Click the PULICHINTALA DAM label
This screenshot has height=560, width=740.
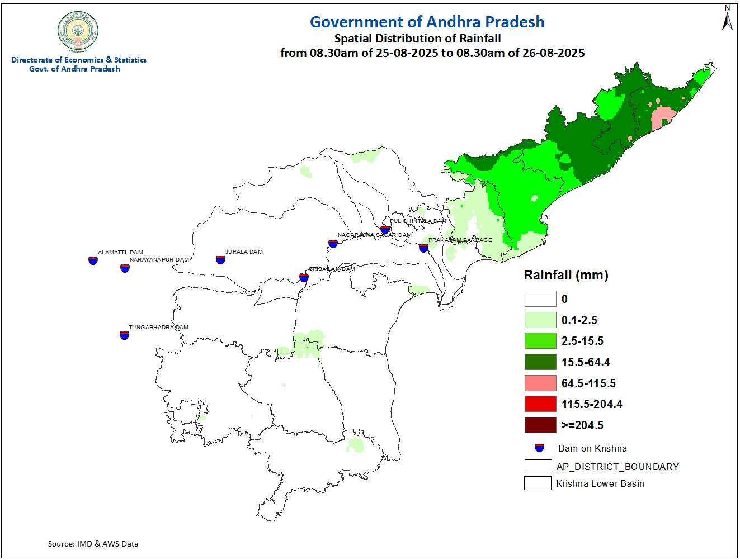(x=418, y=221)
